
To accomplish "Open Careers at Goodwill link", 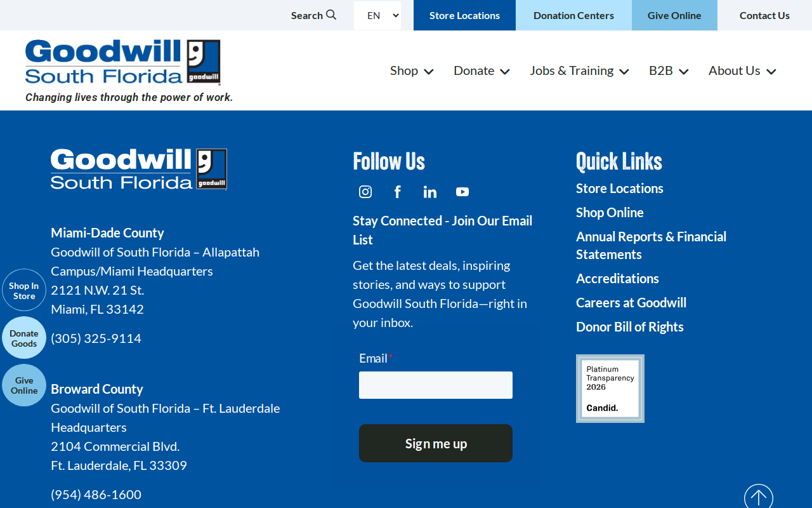I will (631, 303).
